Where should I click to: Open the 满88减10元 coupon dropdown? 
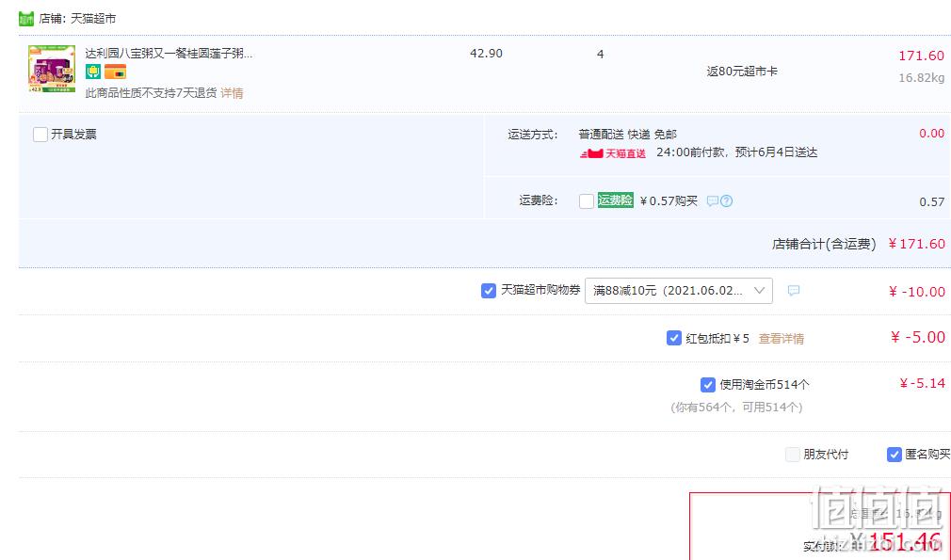(x=679, y=291)
